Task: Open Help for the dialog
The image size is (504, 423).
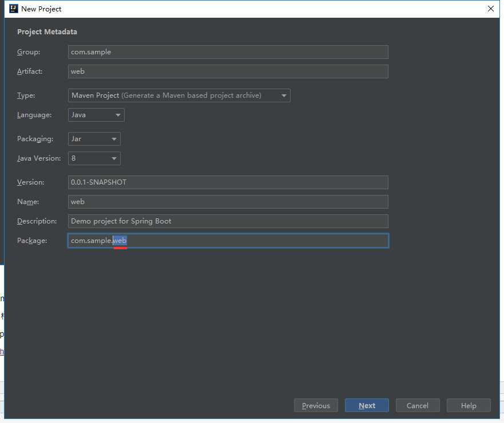Action: pos(469,406)
